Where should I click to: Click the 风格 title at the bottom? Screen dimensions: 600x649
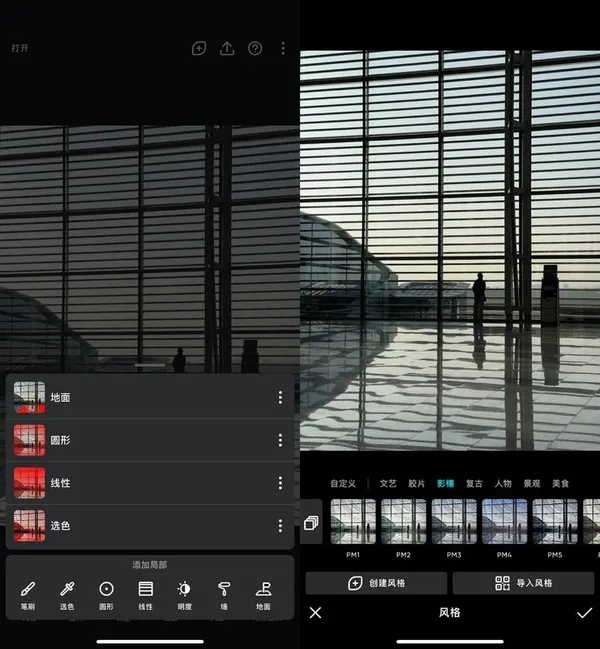pyautogui.click(x=450, y=613)
